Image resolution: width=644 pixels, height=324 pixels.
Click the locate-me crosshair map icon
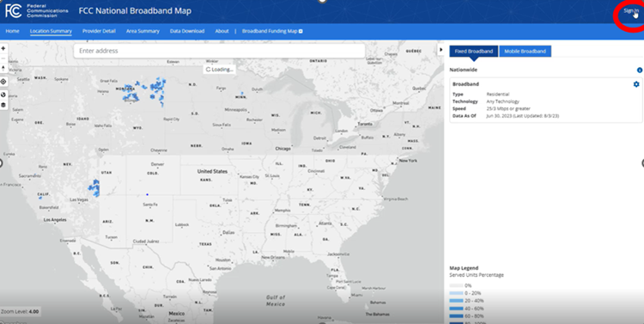point(3,82)
